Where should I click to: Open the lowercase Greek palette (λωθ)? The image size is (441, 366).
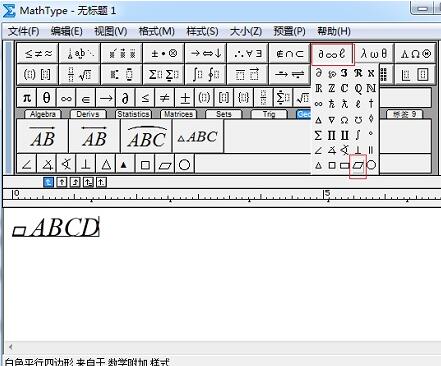tap(373, 53)
